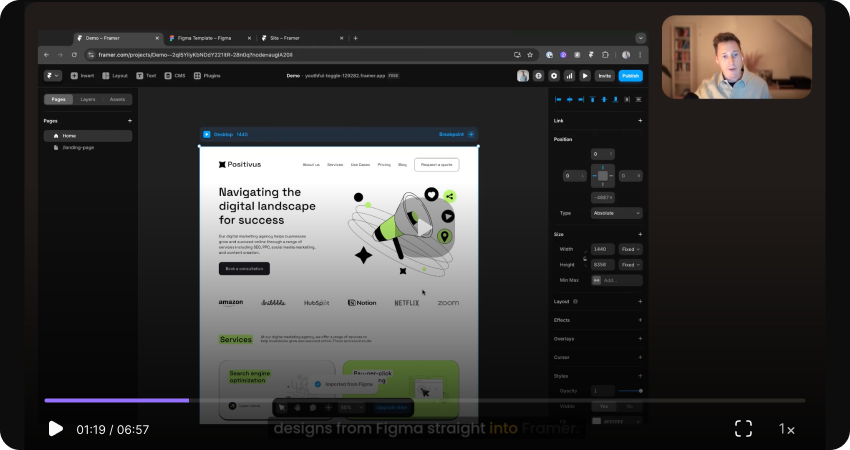Screen dimensions: 850x450
Task: Open the Absolute position Type dropdown
Action: 616,213
